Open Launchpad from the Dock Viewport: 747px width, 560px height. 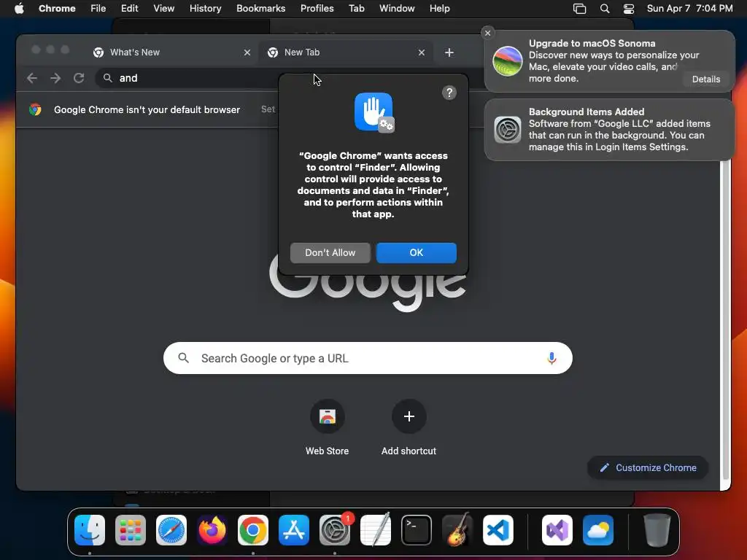130,529
